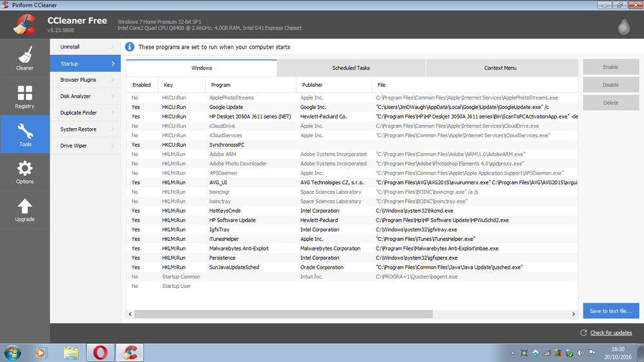Screen dimensions: 644x362
Task: Select the Google Update entry
Action: 352,107
